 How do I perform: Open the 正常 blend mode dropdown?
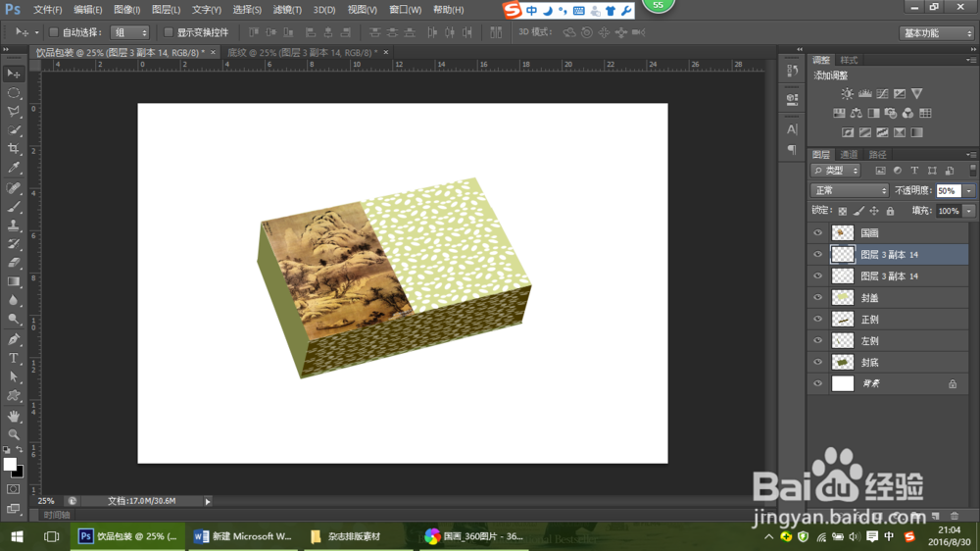850,190
